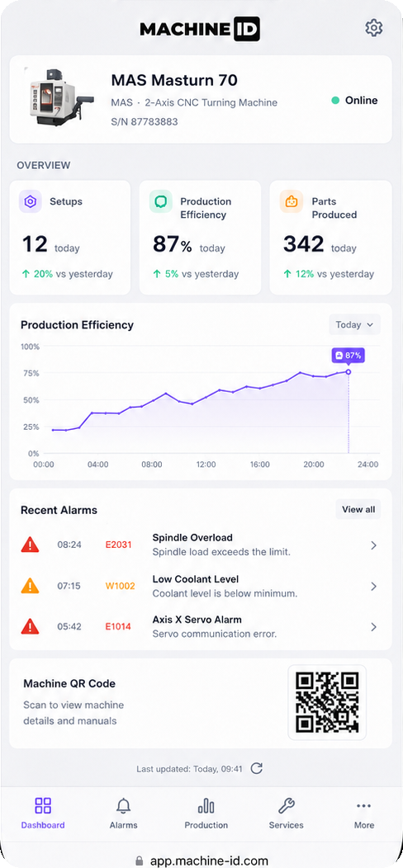Viewport: 403px width, 868px height.
Task: Open settings via the gear icon
Action: 373,28
